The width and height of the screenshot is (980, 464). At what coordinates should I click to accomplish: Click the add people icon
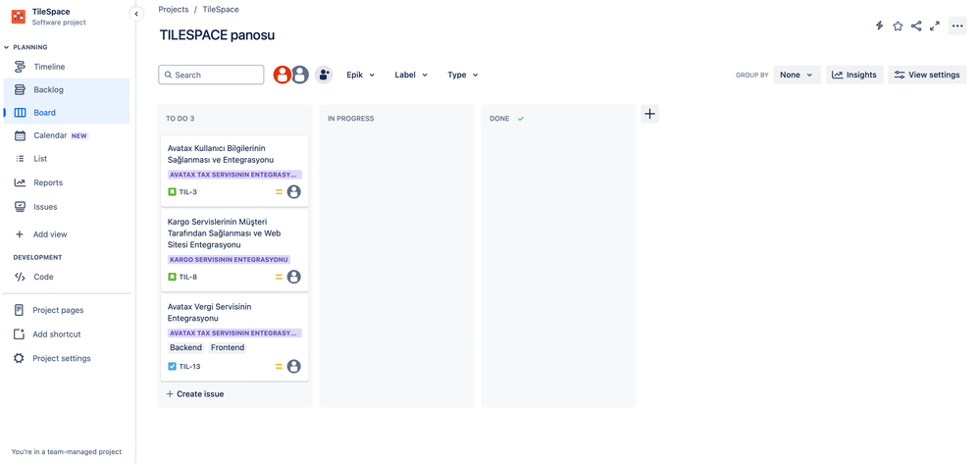(x=323, y=75)
